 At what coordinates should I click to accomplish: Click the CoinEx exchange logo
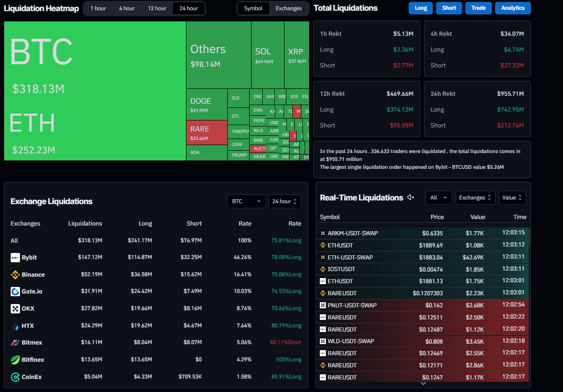click(x=15, y=377)
